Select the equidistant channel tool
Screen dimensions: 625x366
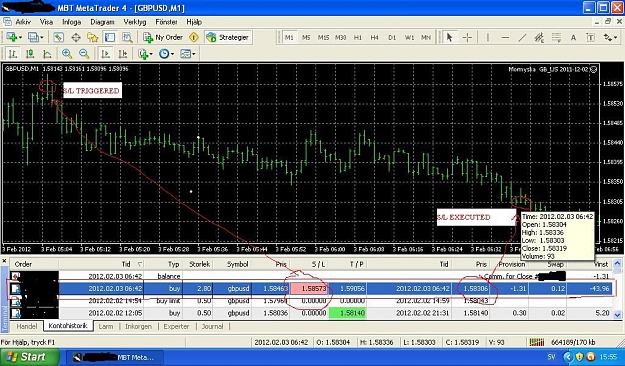(539, 37)
